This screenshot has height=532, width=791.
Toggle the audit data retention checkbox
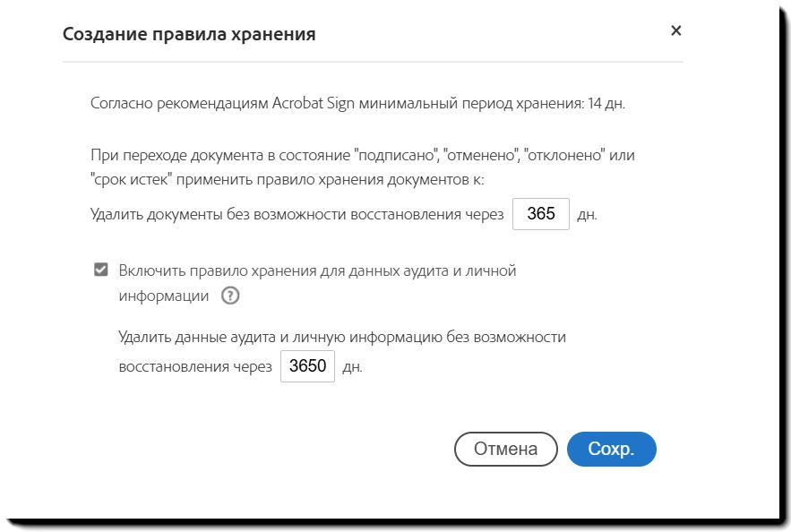click(101, 270)
